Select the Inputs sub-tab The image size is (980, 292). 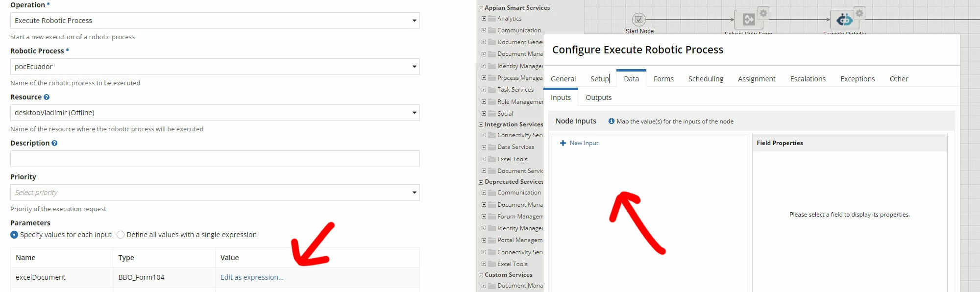tap(561, 97)
